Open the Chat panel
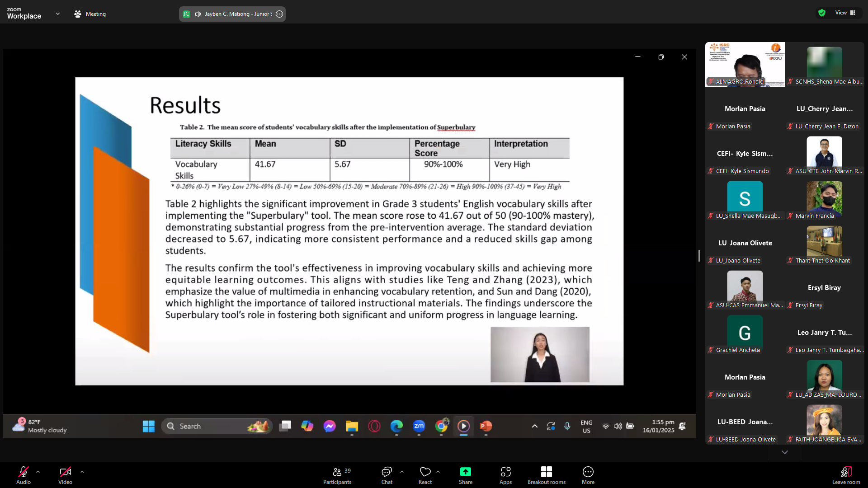Image resolution: width=868 pixels, height=488 pixels. click(x=387, y=475)
